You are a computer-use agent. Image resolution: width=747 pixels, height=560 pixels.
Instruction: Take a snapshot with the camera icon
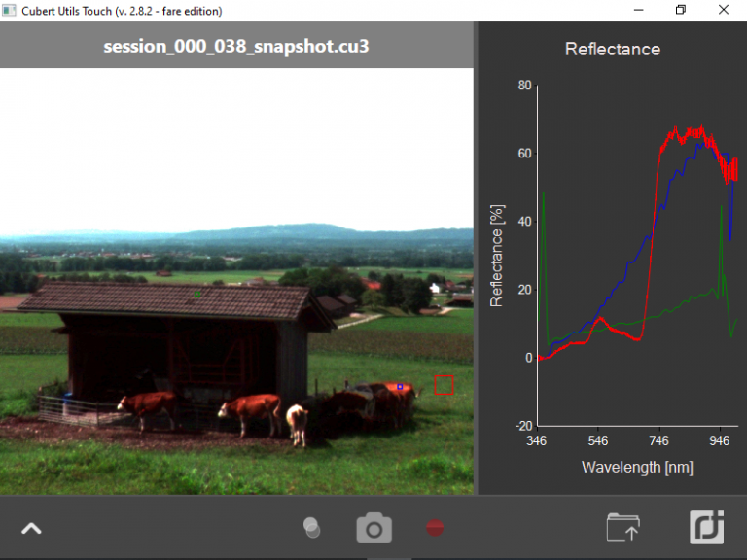(373, 528)
